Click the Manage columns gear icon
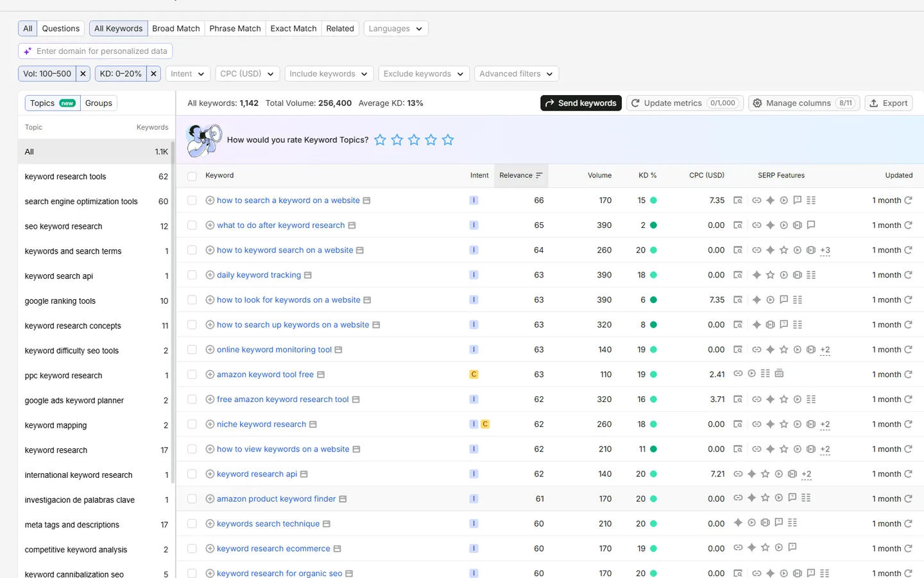Screen dimensions: 924x578 pos(757,103)
